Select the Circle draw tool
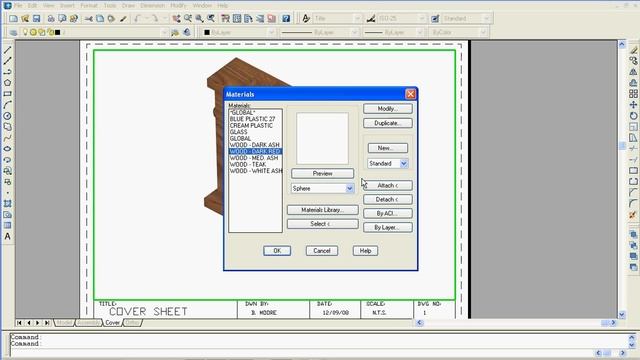 click(7, 116)
